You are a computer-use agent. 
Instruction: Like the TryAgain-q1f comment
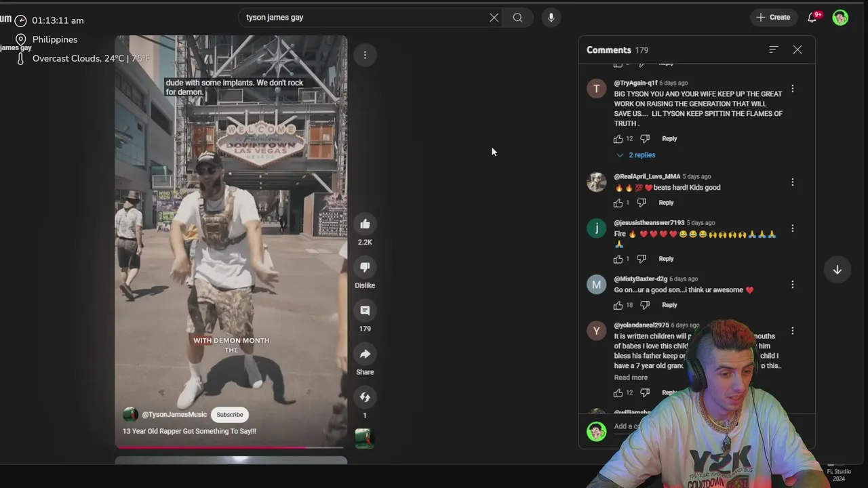(618, 139)
